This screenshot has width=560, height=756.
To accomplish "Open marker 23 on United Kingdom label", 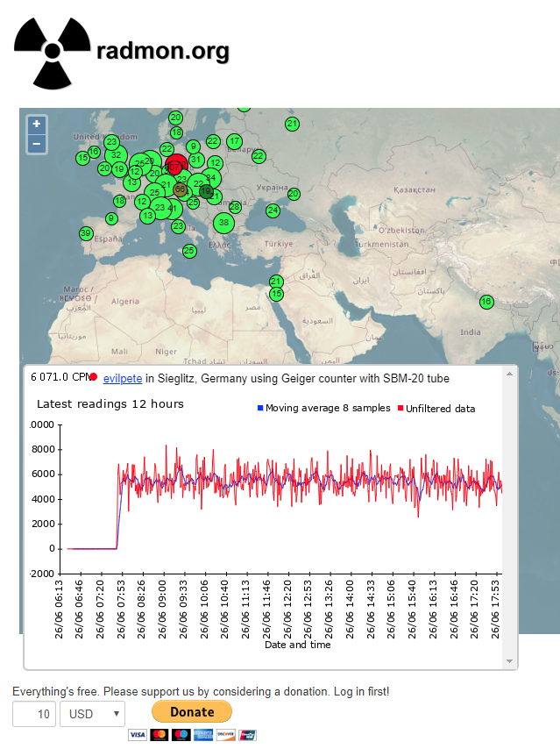I will tap(111, 142).
